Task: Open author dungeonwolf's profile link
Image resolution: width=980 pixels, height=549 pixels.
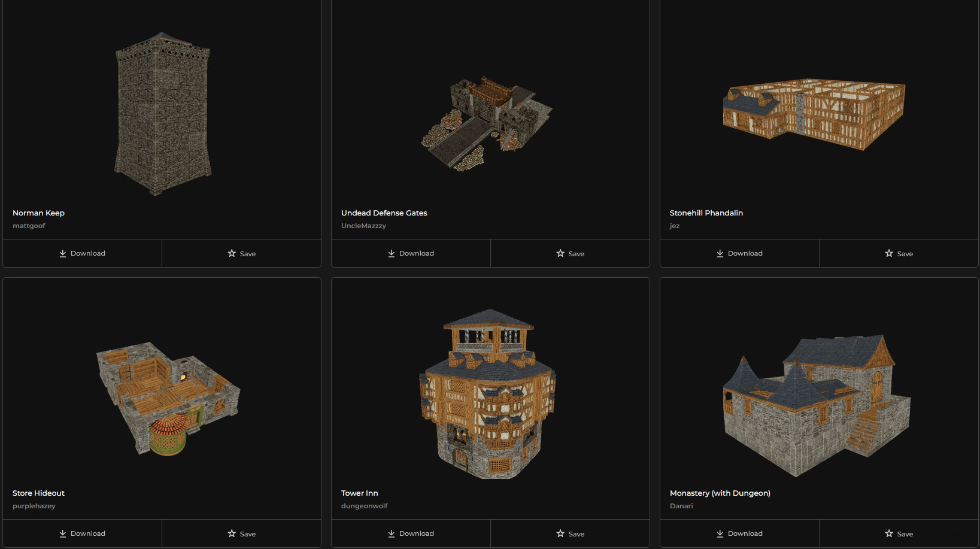Action: click(x=364, y=506)
